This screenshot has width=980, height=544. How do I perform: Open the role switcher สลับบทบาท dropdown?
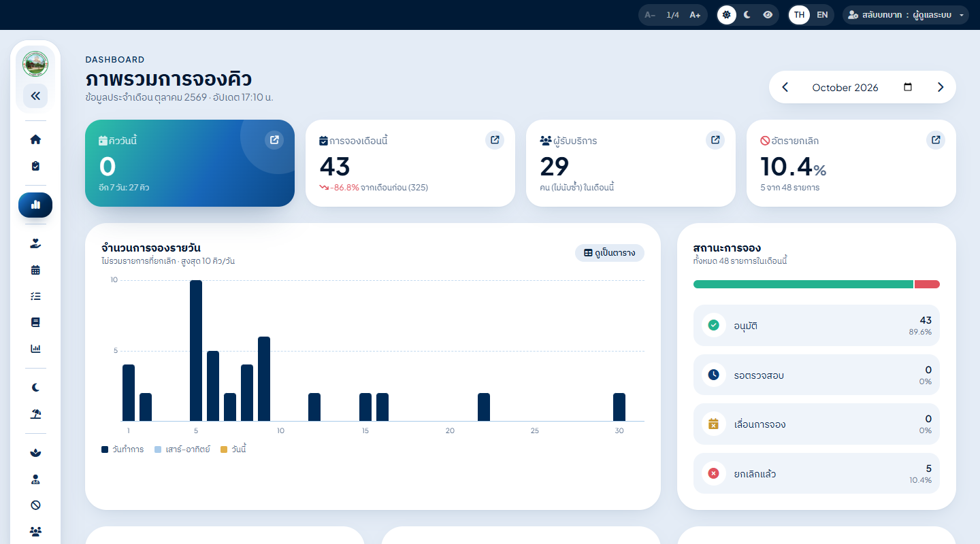[x=906, y=15]
